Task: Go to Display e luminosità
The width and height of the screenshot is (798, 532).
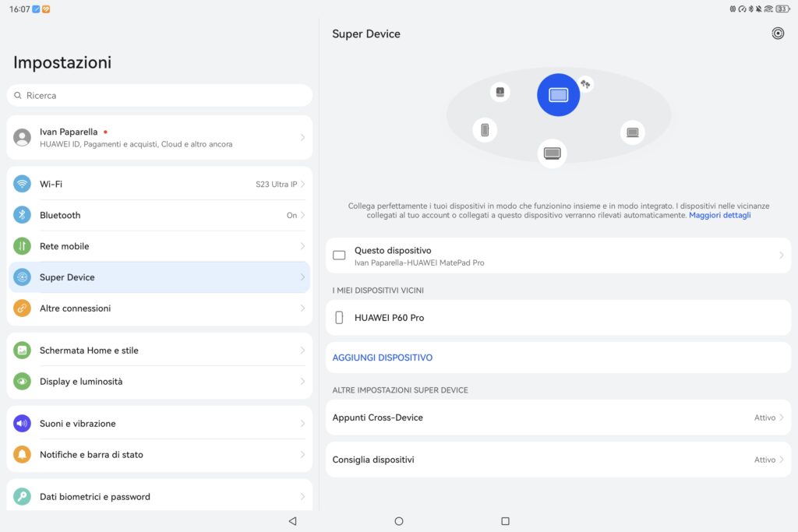Action: (159, 382)
